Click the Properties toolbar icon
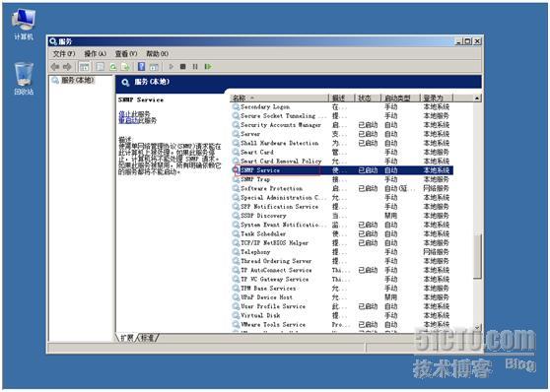550x392 pixels. 101,66
